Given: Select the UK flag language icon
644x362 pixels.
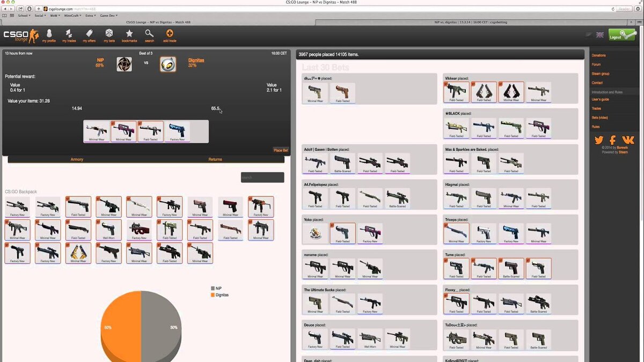Looking at the screenshot, I should pos(599,35).
